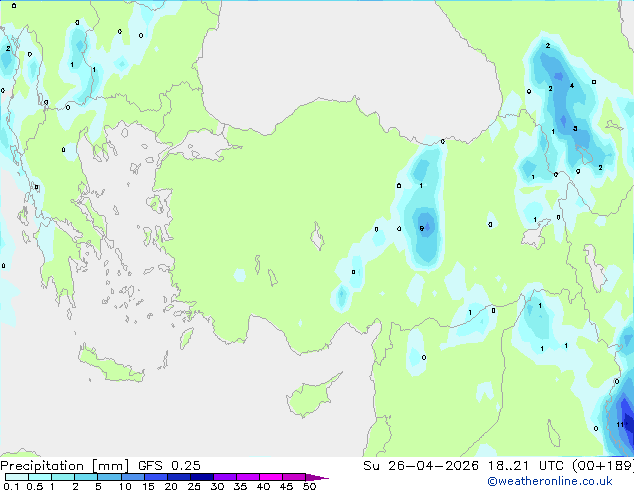Click the '0.1' legend scale label

click(x=11, y=486)
